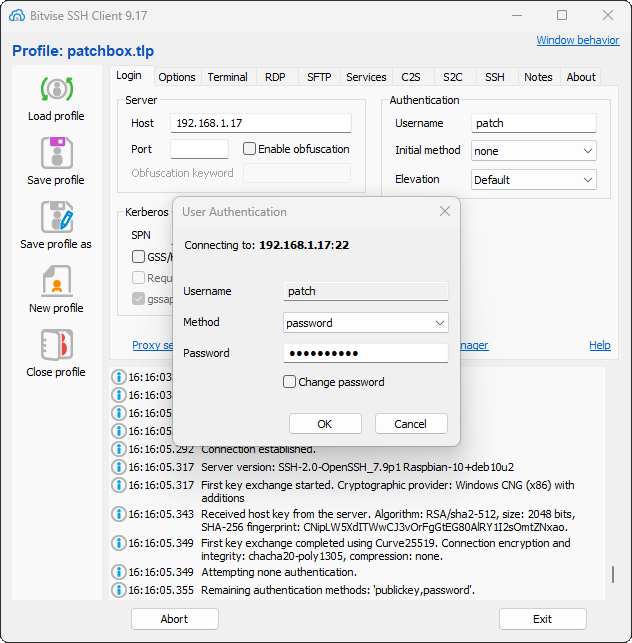Click the log panel scrollbar thumb
Viewport: 632px width, 643px height.
(613, 575)
